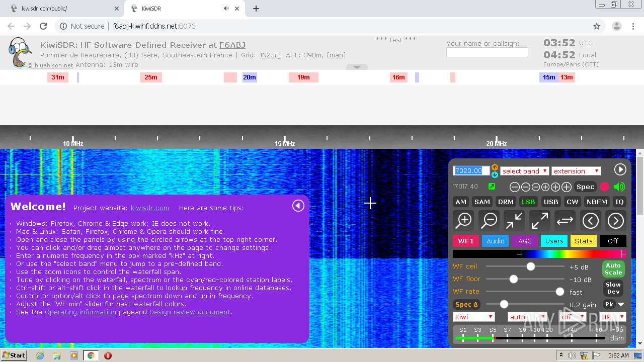The width and height of the screenshot is (644, 362).
Task: Click the zoom in magnifier icon
Action: tap(464, 220)
